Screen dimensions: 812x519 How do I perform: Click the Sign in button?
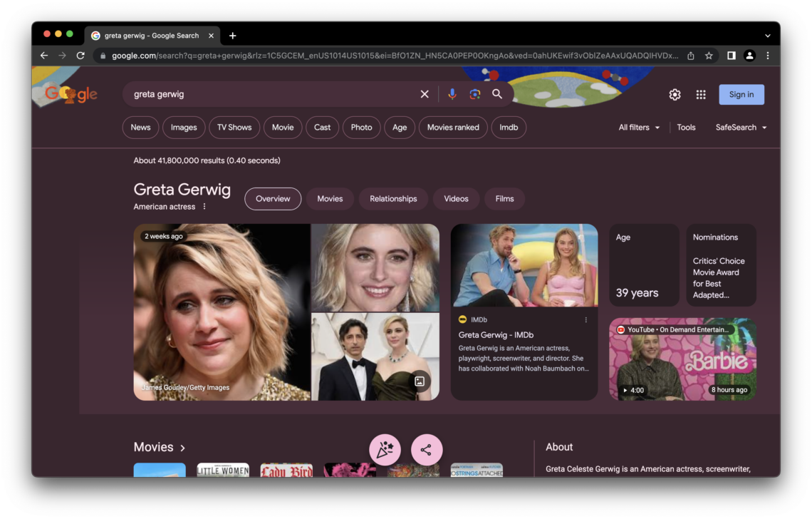click(741, 94)
